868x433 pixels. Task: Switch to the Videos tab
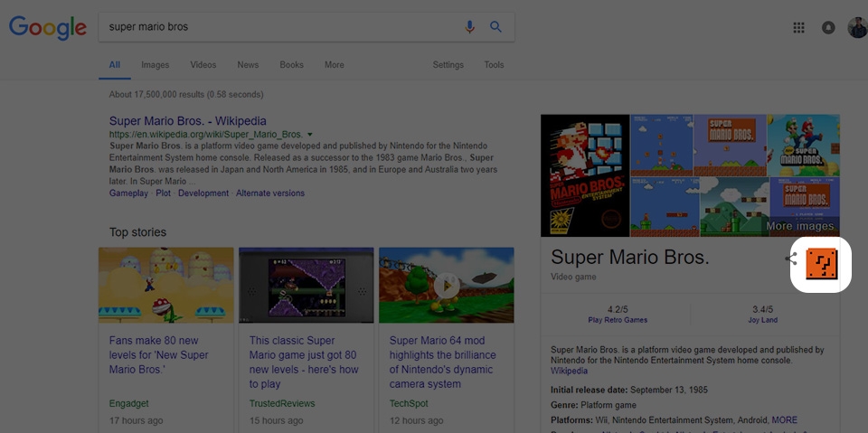[203, 65]
